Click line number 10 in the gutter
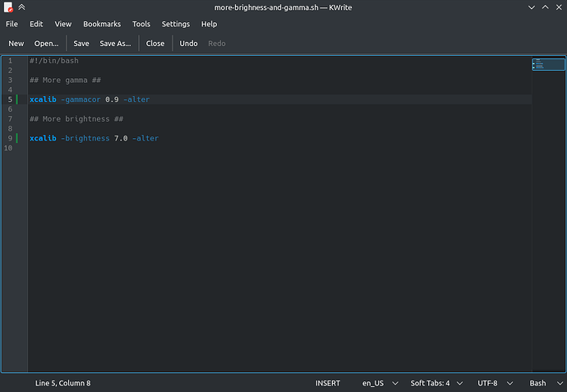The image size is (567, 392). coord(8,148)
